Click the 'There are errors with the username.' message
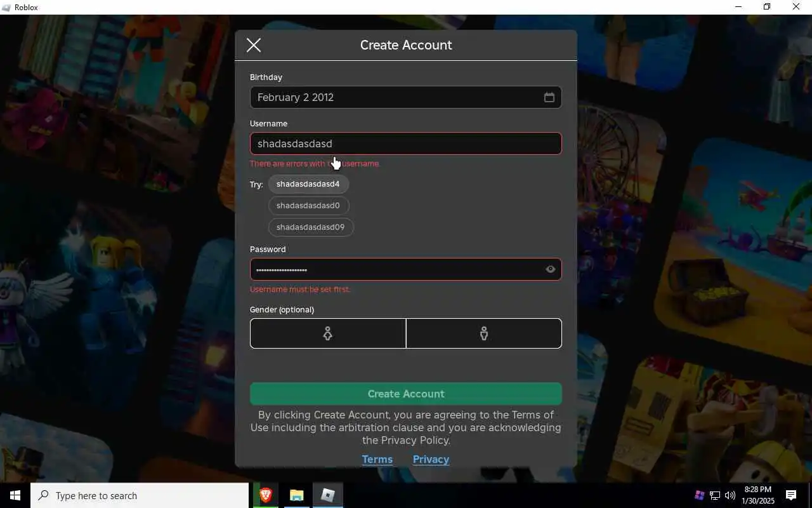 pos(315,164)
